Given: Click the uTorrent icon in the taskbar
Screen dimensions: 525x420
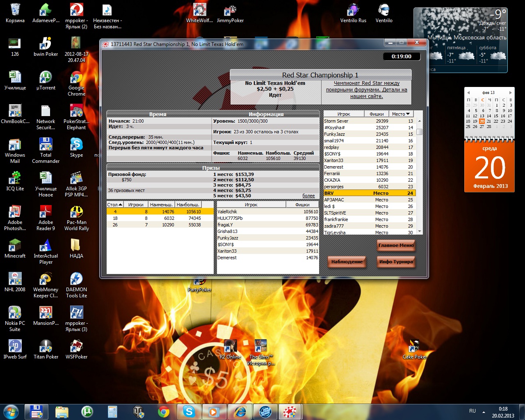Looking at the screenshot, I should coord(87,411).
